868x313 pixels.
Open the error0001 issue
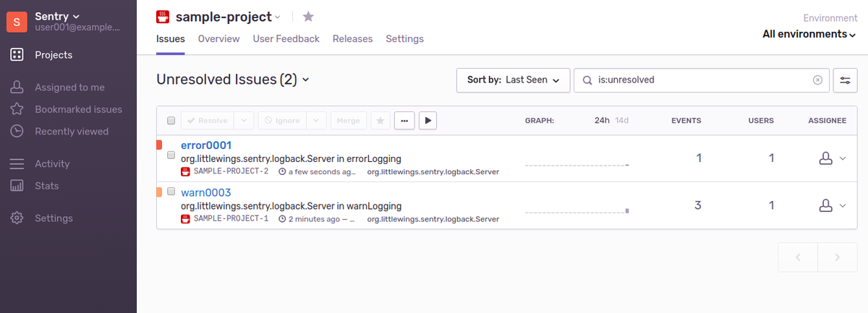[206, 145]
